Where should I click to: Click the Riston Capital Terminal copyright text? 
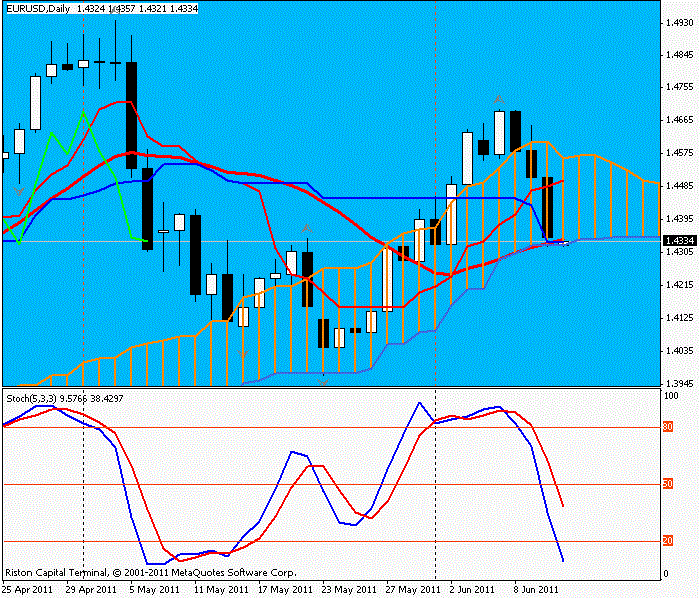[151, 573]
